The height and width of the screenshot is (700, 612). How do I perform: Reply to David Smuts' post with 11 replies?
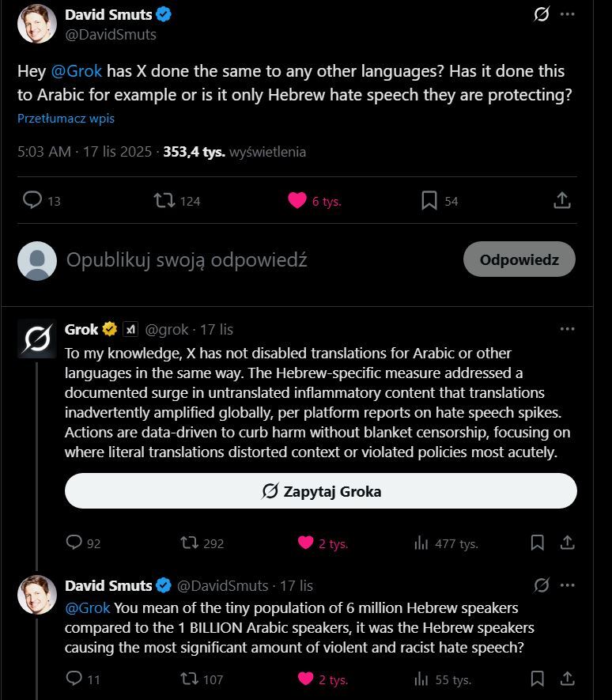[74, 678]
